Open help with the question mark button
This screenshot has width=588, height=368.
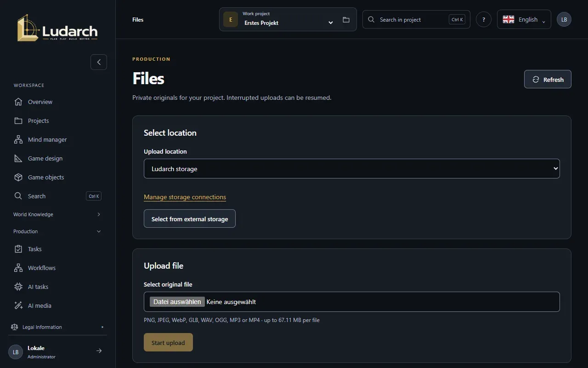(x=484, y=20)
